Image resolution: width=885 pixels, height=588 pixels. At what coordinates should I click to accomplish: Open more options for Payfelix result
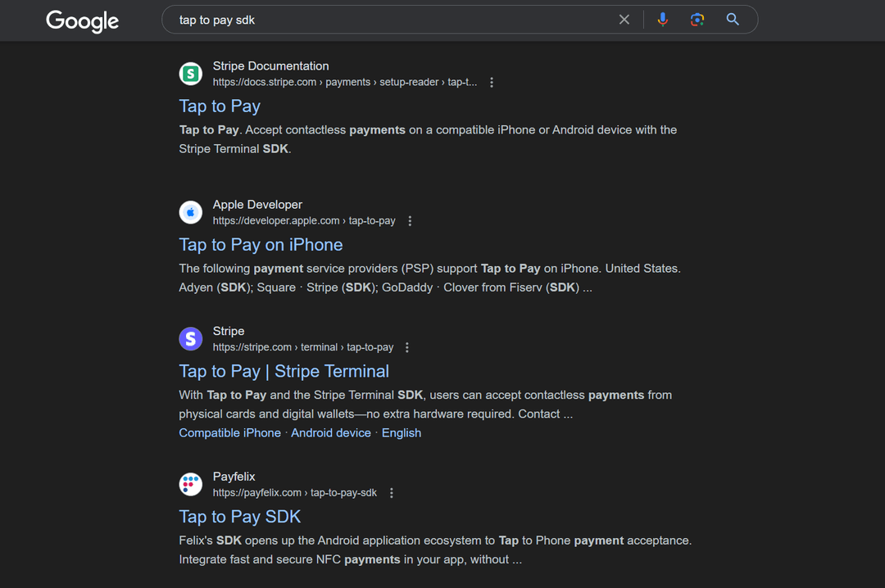click(391, 493)
